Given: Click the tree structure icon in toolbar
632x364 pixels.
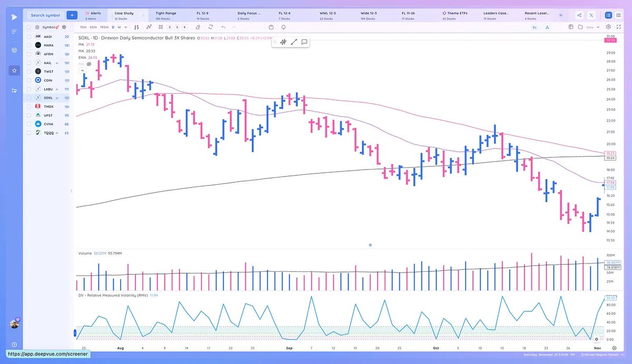Looking at the screenshot, I should click(547, 27).
